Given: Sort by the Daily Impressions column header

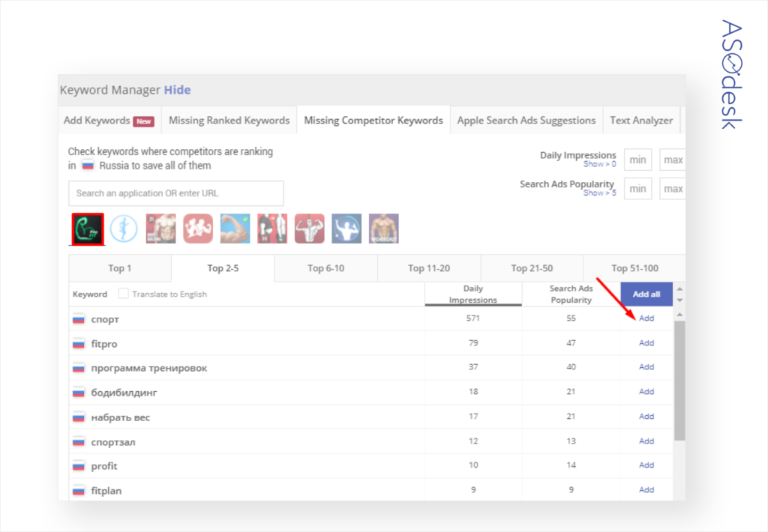Looking at the screenshot, I should point(473,294).
